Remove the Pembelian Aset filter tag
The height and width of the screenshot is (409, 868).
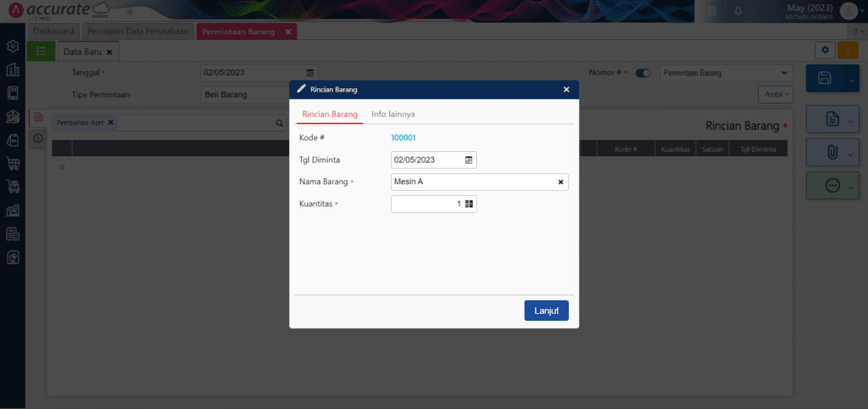(110, 122)
